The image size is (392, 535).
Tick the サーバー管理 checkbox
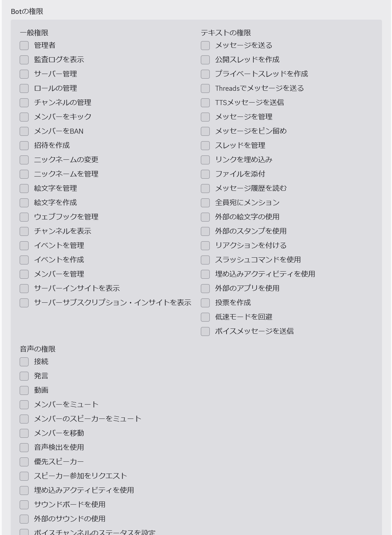pos(24,74)
